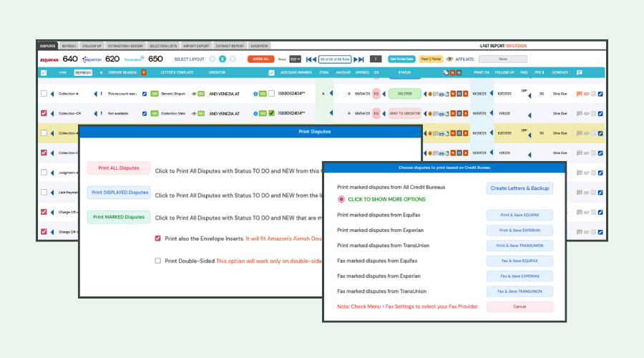The height and width of the screenshot is (358, 644).
Task: Expand the blue arrow left of SENT TO CREDITOR status
Action: pos(384,113)
